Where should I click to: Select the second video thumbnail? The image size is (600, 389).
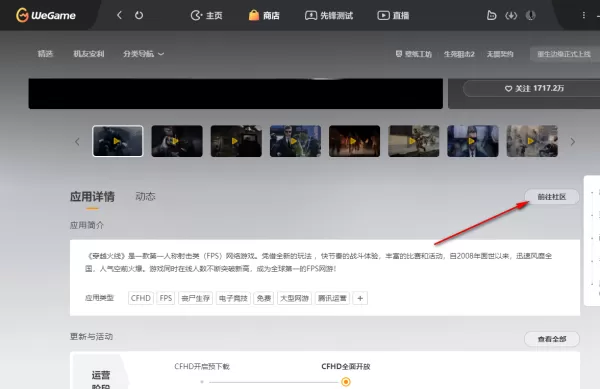[177, 141]
